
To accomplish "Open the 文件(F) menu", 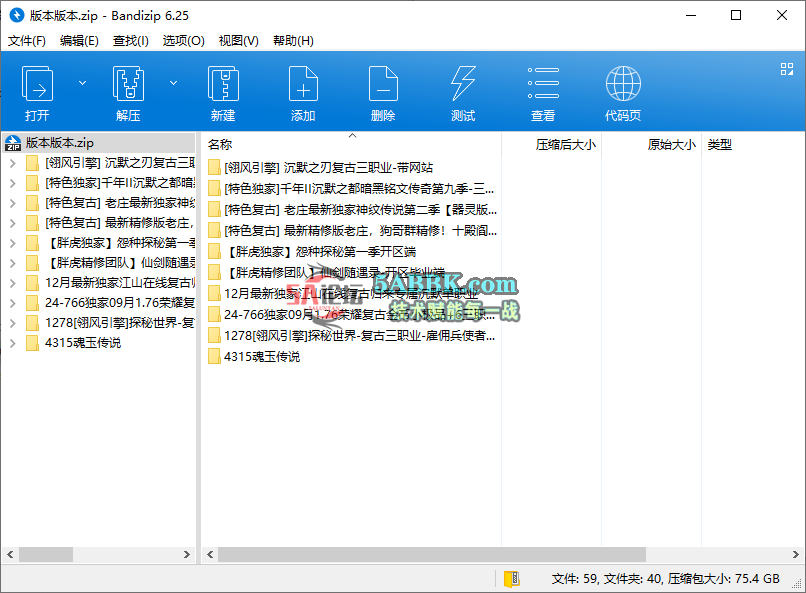I will 27,41.
